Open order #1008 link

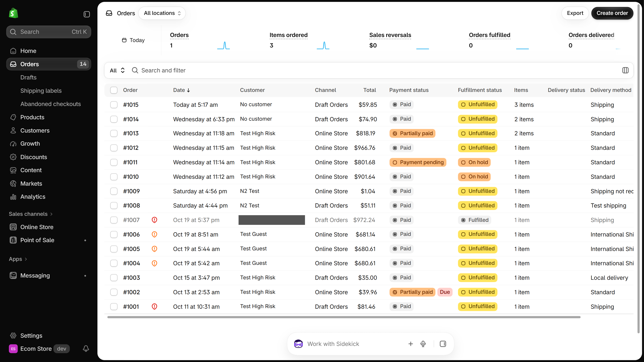click(x=131, y=206)
